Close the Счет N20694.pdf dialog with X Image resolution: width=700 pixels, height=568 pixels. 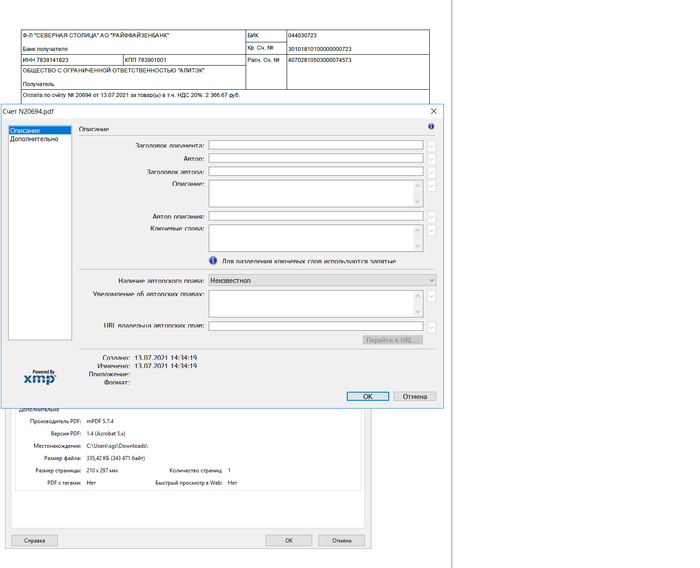pyautogui.click(x=433, y=111)
